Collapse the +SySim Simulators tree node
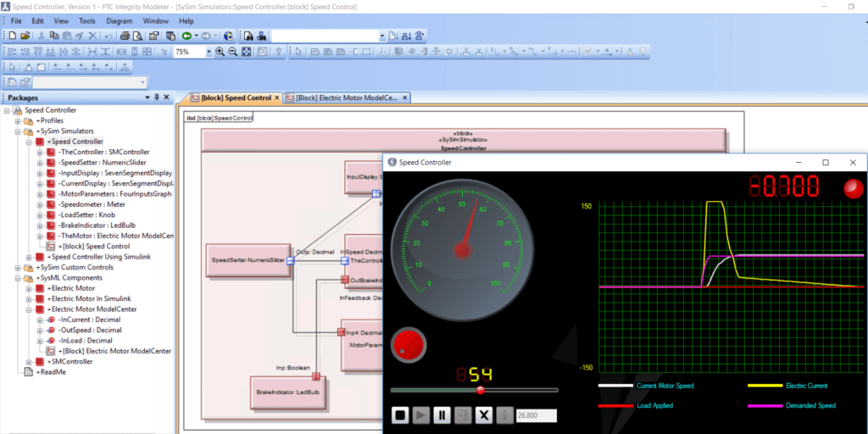The image size is (868, 434). (x=18, y=131)
